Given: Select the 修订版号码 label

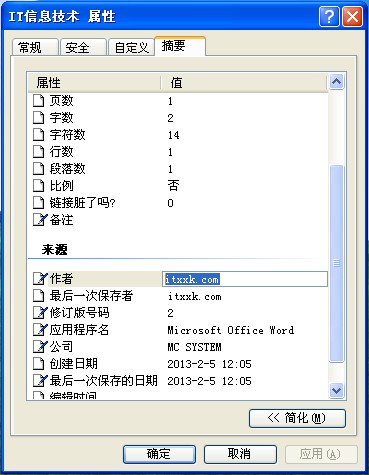Looking at the screenshot, I should tap(79, 313).
